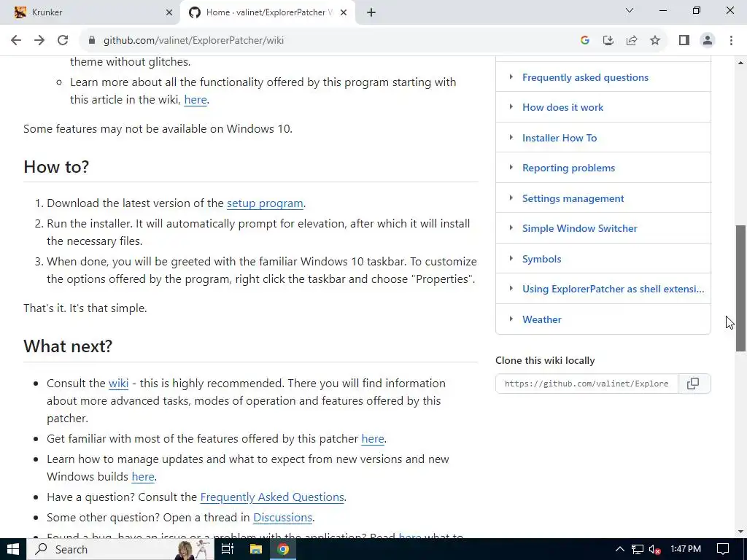Click scrollbar up arrow

(x=740, y=63)
